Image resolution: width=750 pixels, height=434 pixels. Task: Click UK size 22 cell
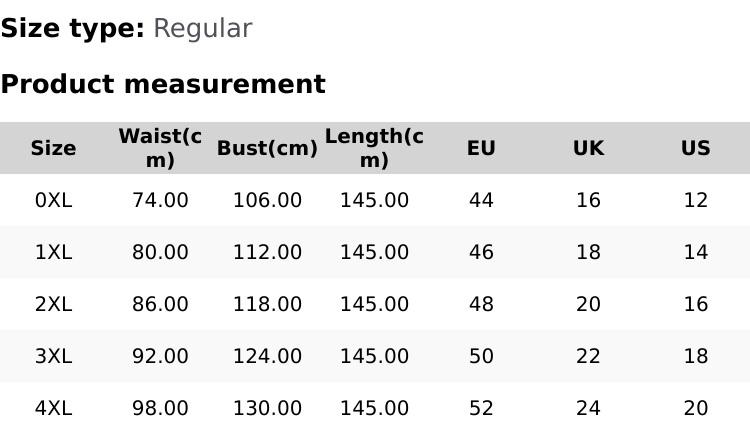(x=588, y=356)
